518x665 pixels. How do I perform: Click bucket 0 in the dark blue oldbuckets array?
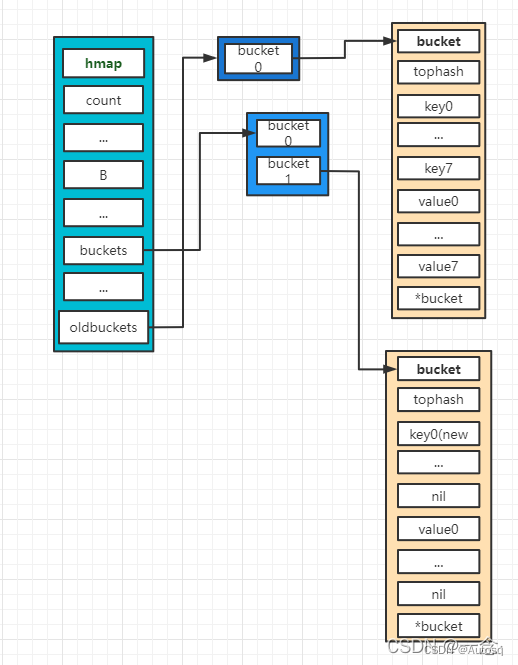258,59
